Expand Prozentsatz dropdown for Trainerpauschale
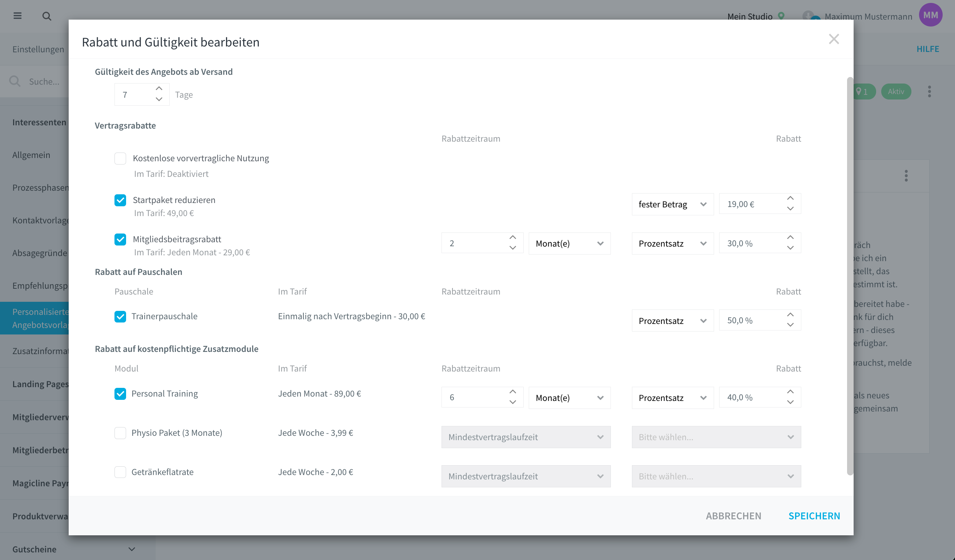Screen dimensions: 955x560 pos(672,321)
